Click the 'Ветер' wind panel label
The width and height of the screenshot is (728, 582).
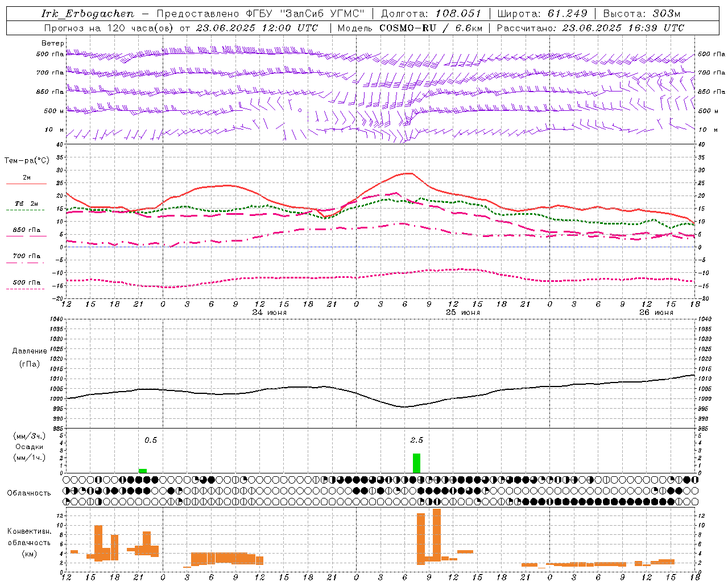coord(53,43)
